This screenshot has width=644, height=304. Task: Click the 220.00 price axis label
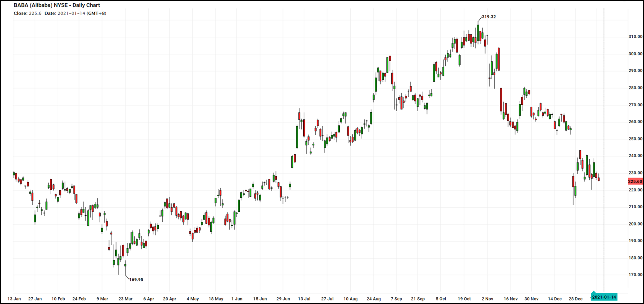(x=635, y=190)
